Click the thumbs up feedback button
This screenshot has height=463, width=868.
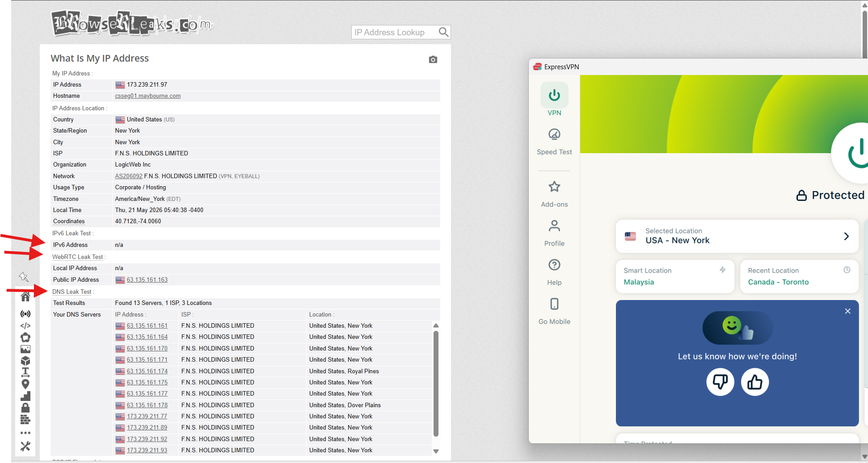(x=755, y=382)
